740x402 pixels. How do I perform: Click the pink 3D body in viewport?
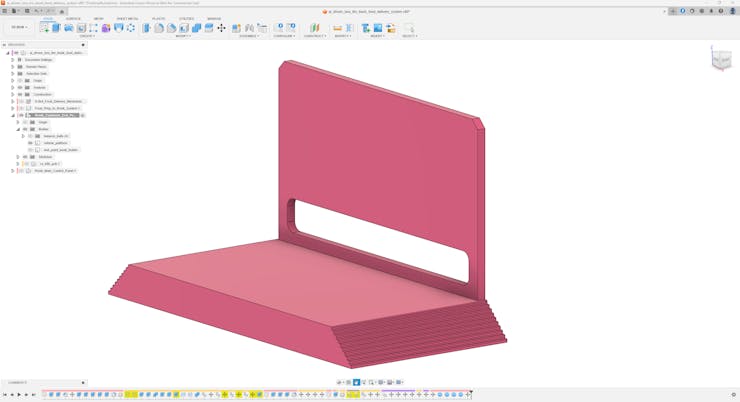300,290
